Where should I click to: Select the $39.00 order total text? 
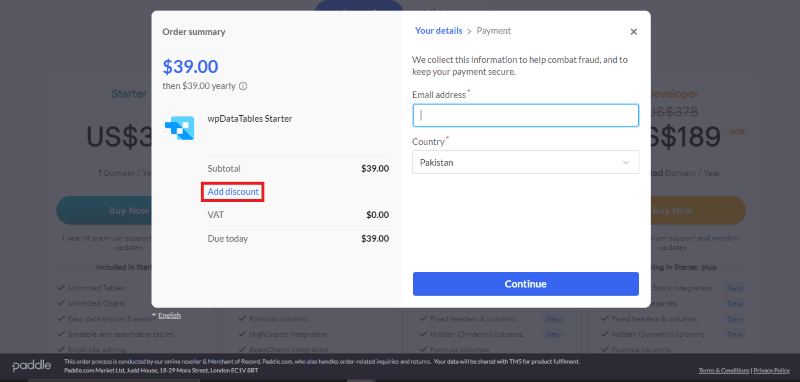pos(190,66)
